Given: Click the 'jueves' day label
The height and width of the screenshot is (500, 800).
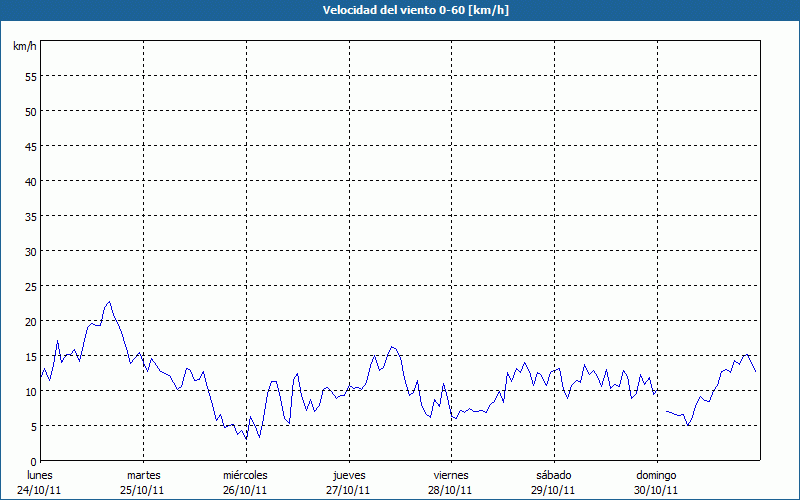Looking at the screenshot, I should click(348, 475).
